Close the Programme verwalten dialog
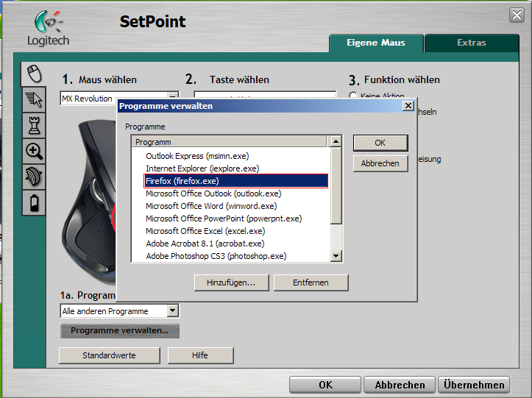The image size is (532, 398). tap(408, 106)
